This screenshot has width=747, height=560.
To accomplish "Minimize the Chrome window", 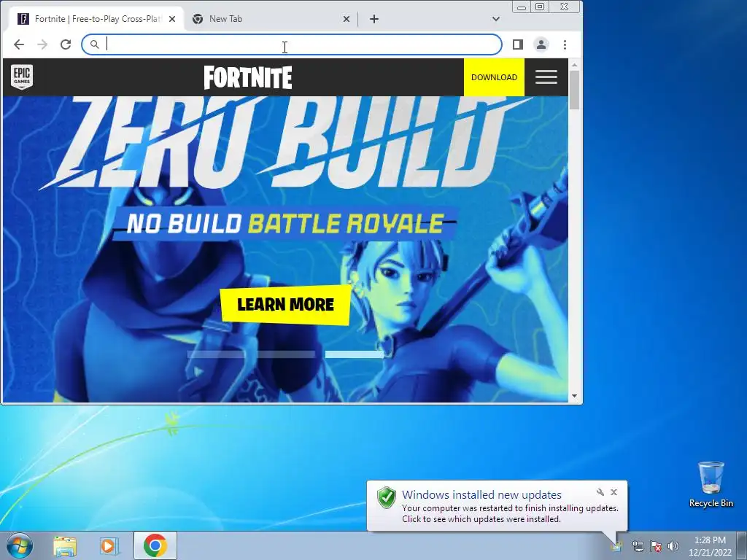I will 522,7.
